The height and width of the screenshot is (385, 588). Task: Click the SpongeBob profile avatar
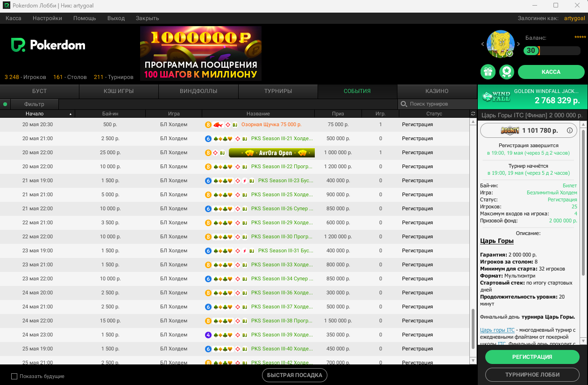(500, 44)
